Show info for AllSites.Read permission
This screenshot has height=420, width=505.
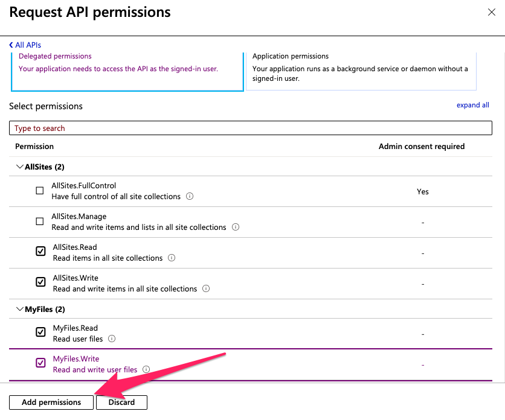point(172,258)
